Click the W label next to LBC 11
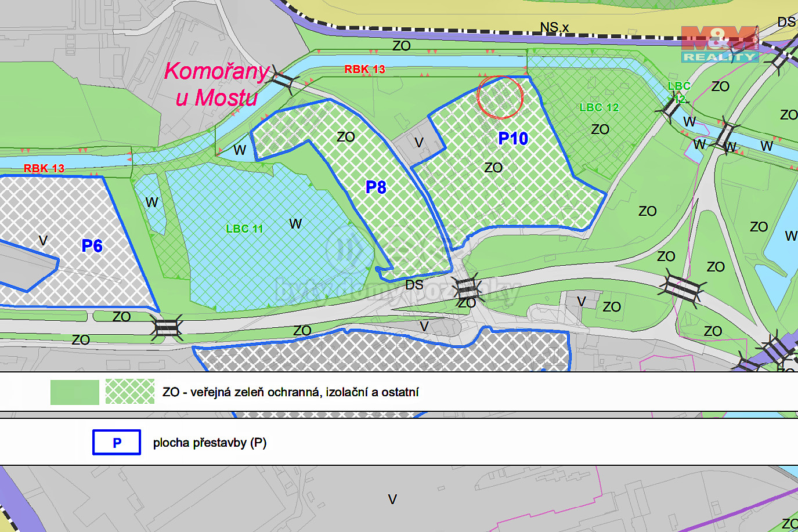The image size is (798, 532). pos(295,224)
